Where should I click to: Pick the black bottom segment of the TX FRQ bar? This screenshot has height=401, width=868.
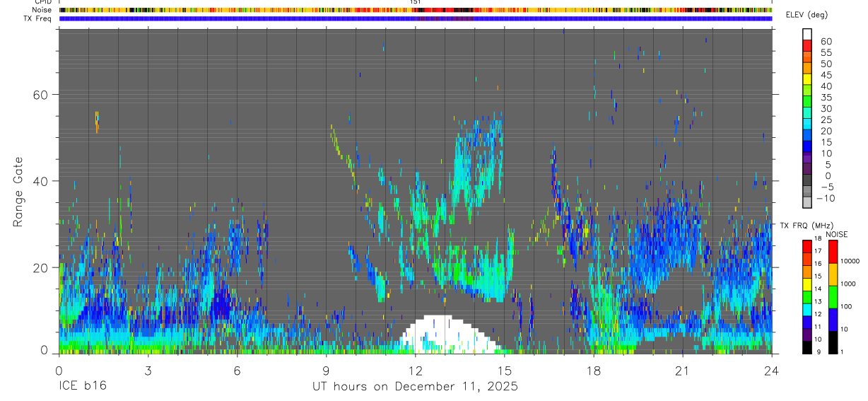click(x=807, y=347)
